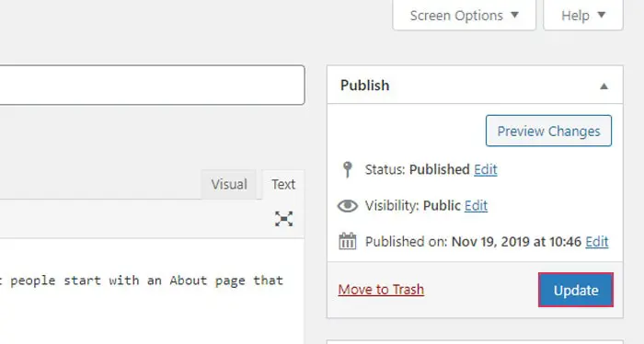
Task: Click the visibility eye icon
Action: point(348,206)
